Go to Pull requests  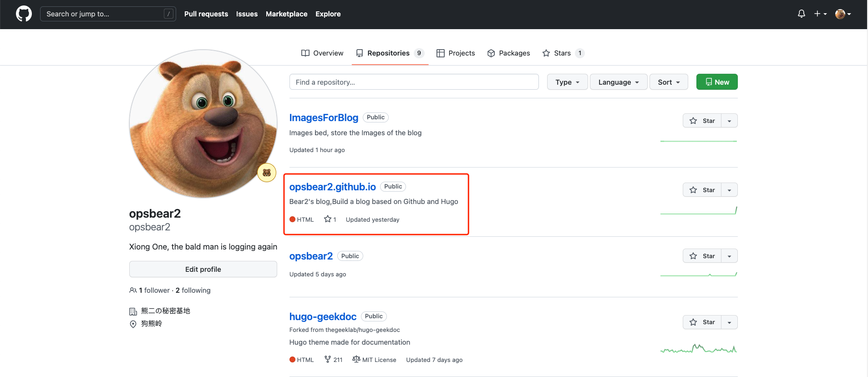(206, 14)
